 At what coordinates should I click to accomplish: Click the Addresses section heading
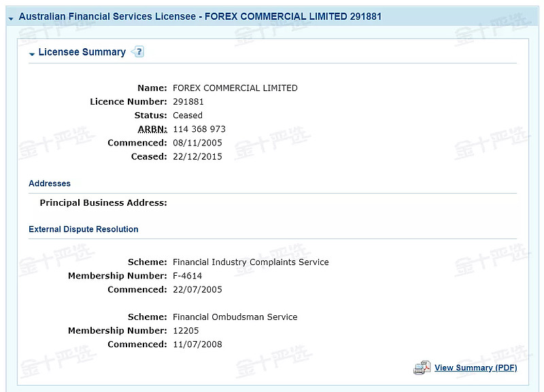pos(50,183)
